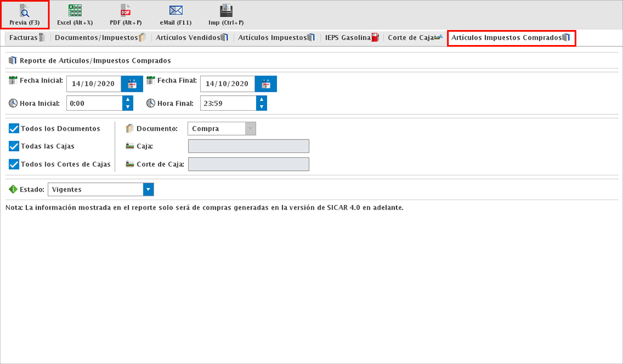The width and height of the screenshot is (623, 364).
Task: Send report via eMail (F11) icon
Action: (x=176, y=14)
